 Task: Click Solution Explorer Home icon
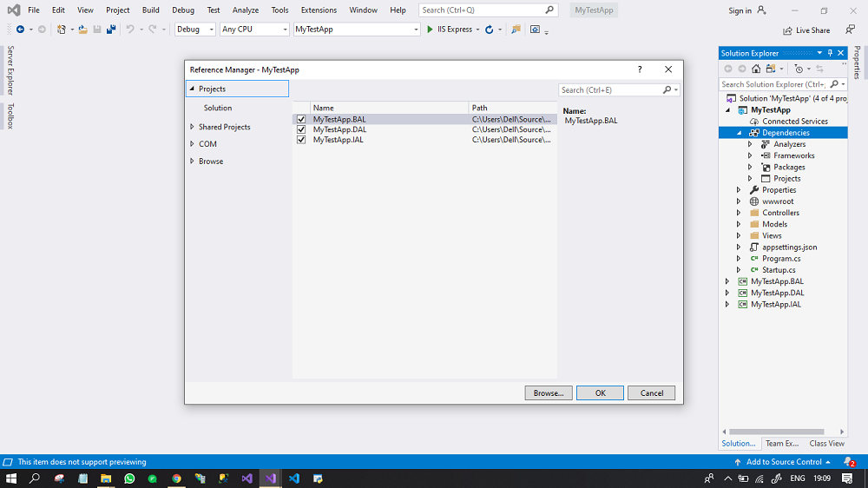tap(756, 69)
